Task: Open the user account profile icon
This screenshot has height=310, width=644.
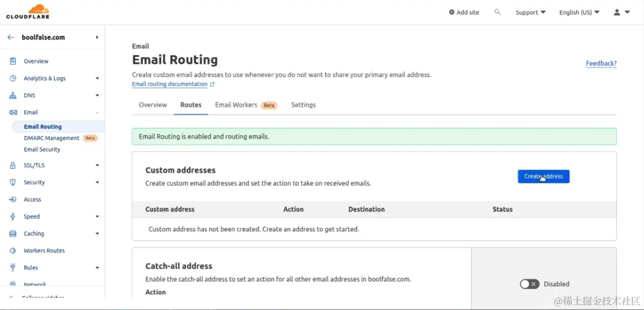Action: pos(617,12)
